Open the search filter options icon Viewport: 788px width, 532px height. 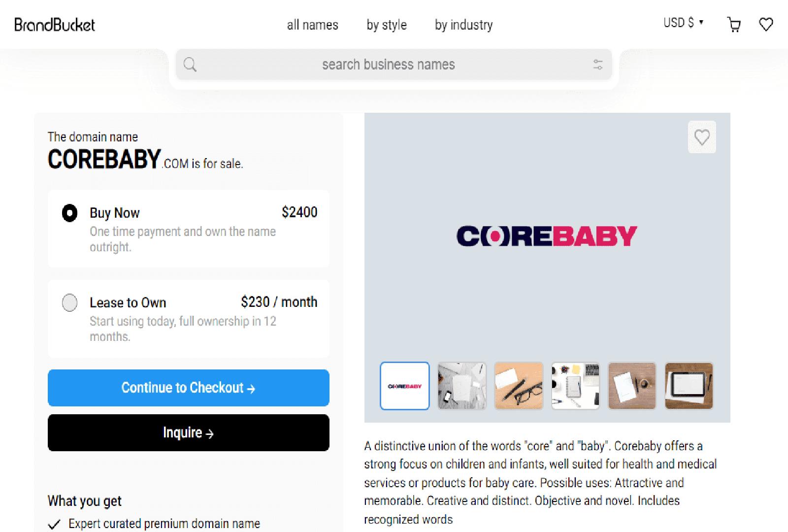[x=597, y=64]
